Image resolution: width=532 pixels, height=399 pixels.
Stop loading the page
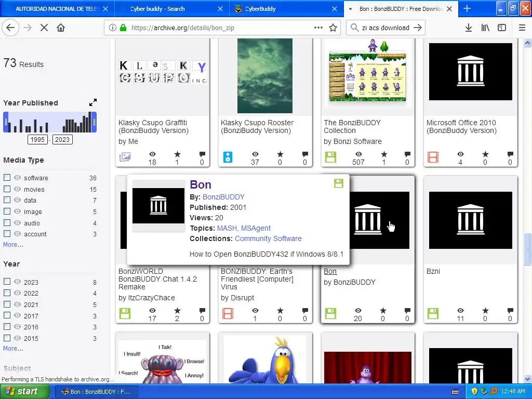[44, 28]
